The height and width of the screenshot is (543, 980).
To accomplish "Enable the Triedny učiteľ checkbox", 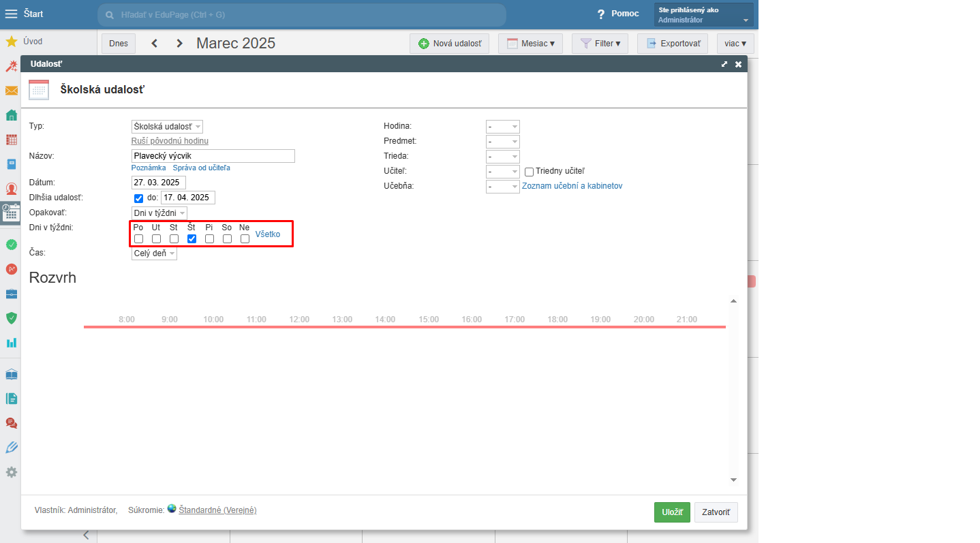I will pyautogui.click(x=529, y=172).
